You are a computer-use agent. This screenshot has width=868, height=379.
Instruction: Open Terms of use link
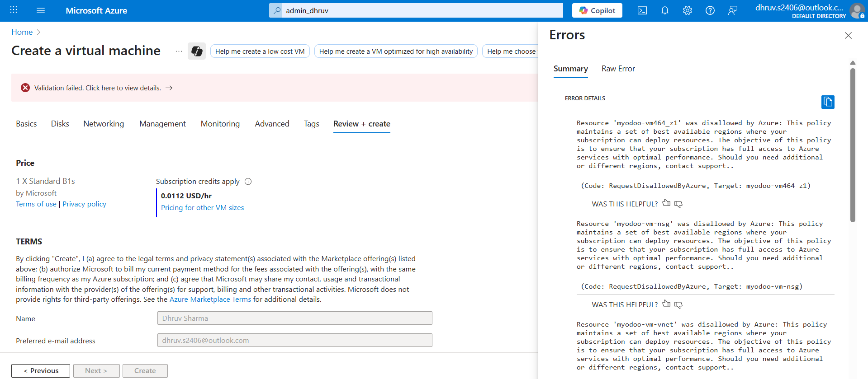point(36,204)
